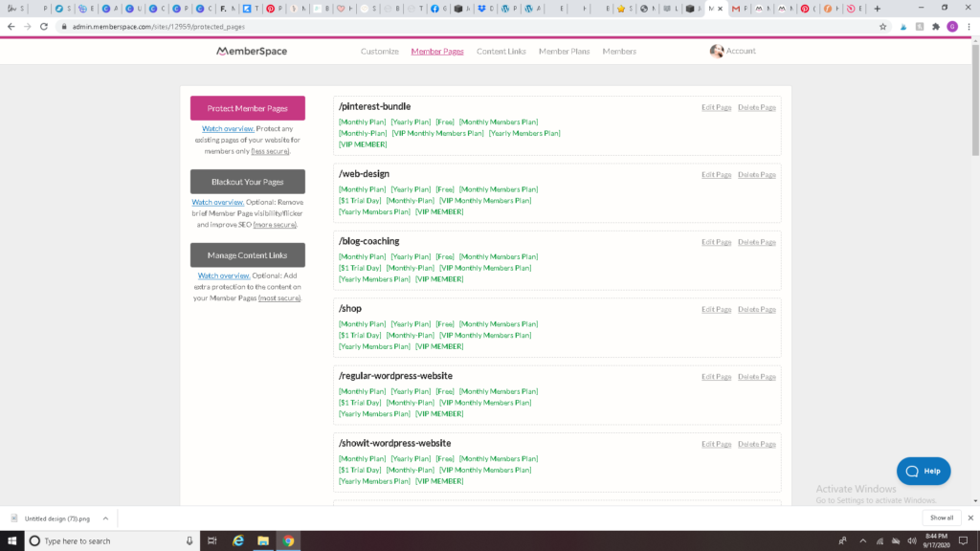Click Windows search box on taskbar

click(x=113, y=541)
